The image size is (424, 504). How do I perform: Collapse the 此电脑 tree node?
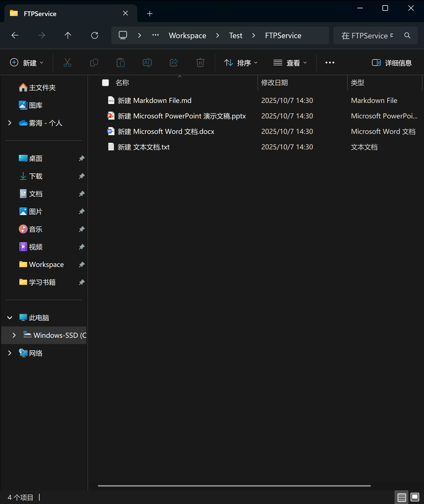pos(10,318)
